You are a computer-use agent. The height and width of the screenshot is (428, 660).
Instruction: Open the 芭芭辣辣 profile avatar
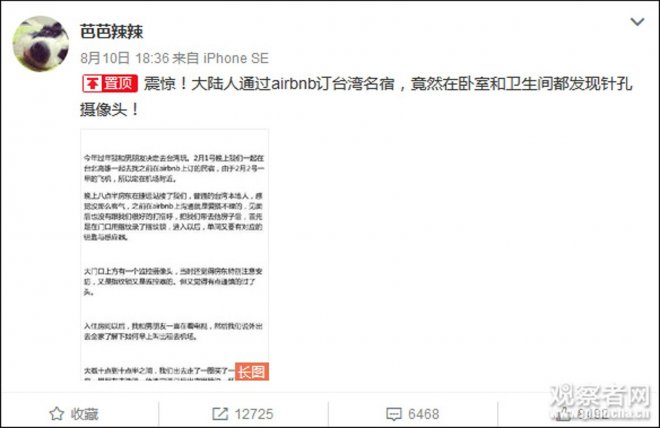click(41, 44)
